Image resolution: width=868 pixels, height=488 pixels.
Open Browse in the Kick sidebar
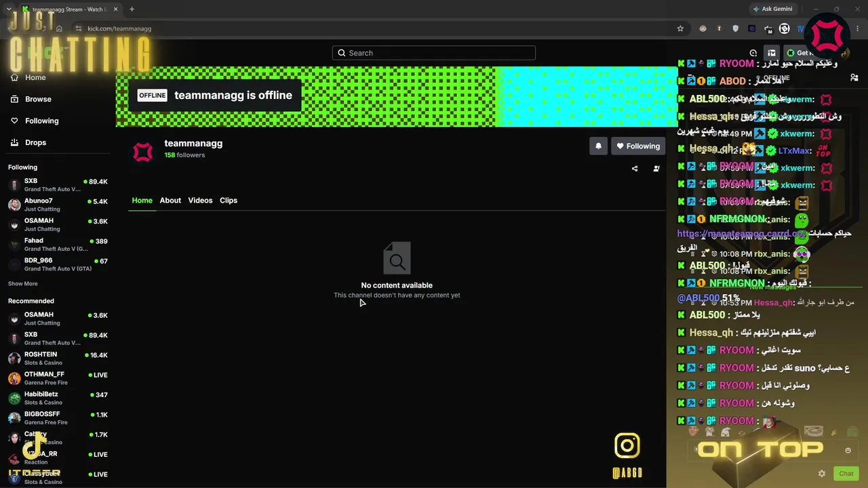click(x=31, y=99)
